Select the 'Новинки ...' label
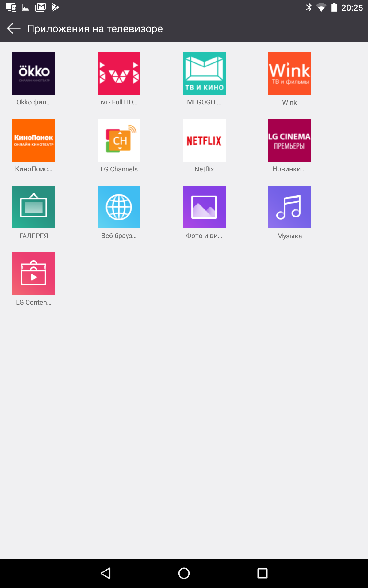 tap(289, 169)
